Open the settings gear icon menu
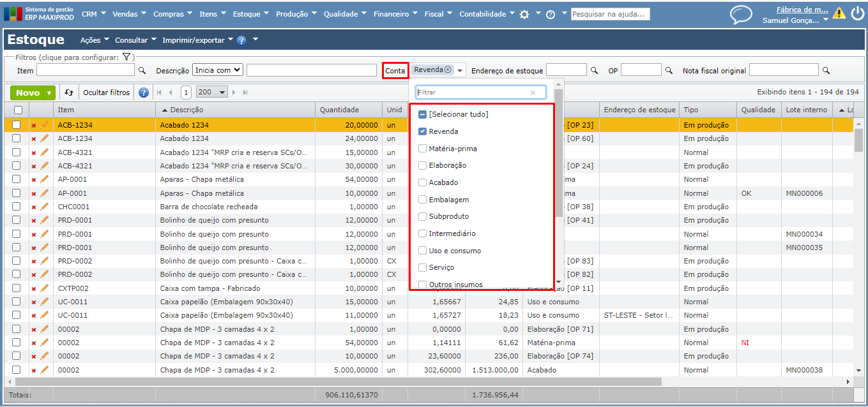Screen dimensions: 868x407 [x=524, y=14]
